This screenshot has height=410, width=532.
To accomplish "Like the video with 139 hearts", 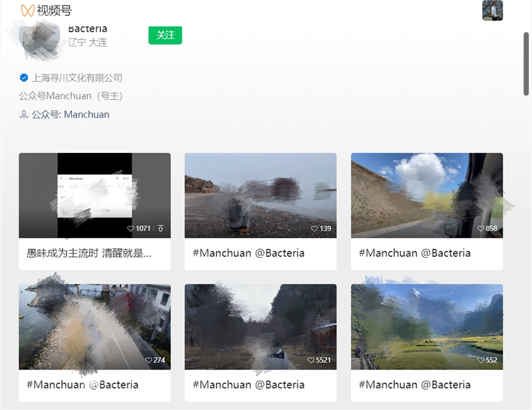I will 315,229.
